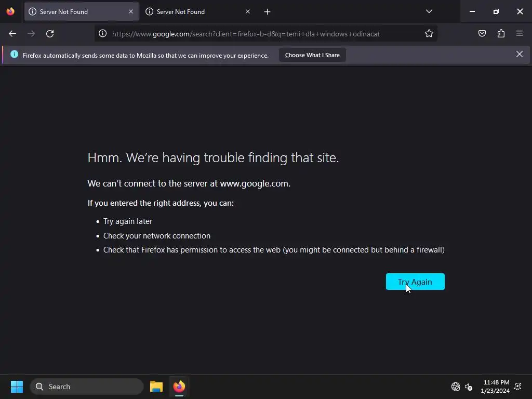532x399 pixels.
Task: Dismiss the Mozilla data notification bar
Action: click(520, 54)
